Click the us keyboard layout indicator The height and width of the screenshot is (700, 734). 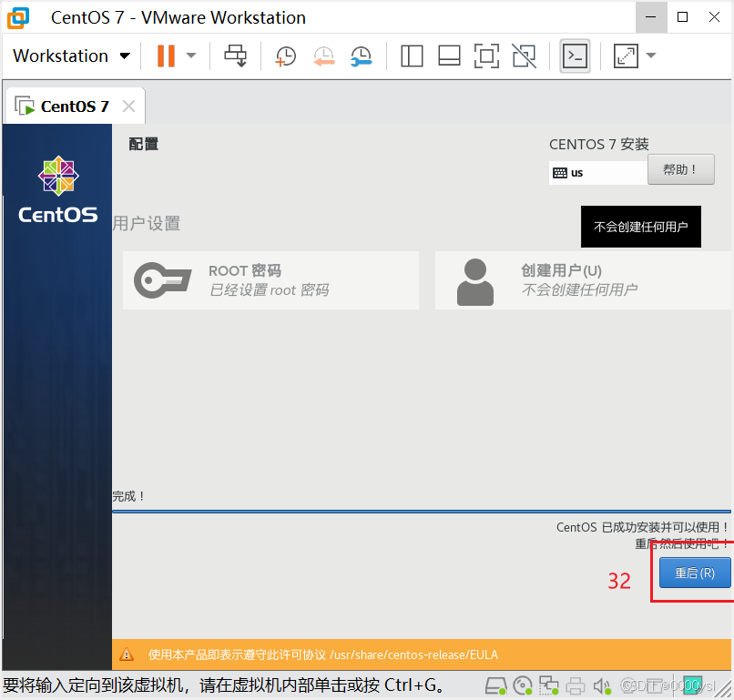click(x=597, y=173)
